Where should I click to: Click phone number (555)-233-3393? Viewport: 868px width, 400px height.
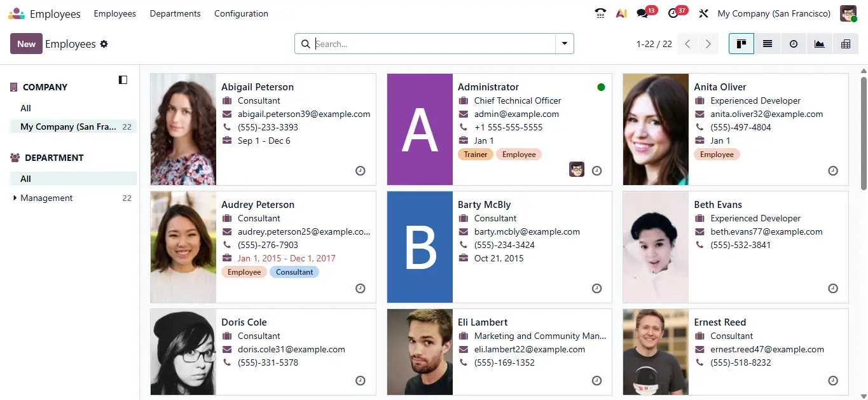[x=268, y=127]
